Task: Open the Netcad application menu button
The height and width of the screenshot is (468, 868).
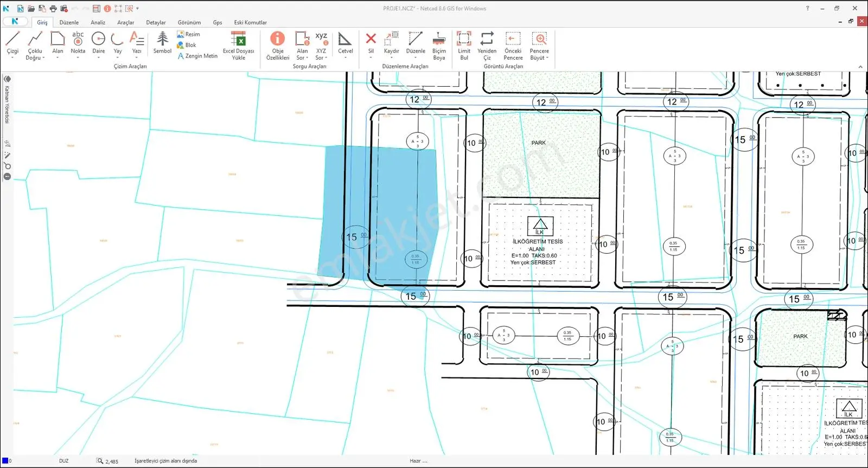Action: tap(15, 22)
